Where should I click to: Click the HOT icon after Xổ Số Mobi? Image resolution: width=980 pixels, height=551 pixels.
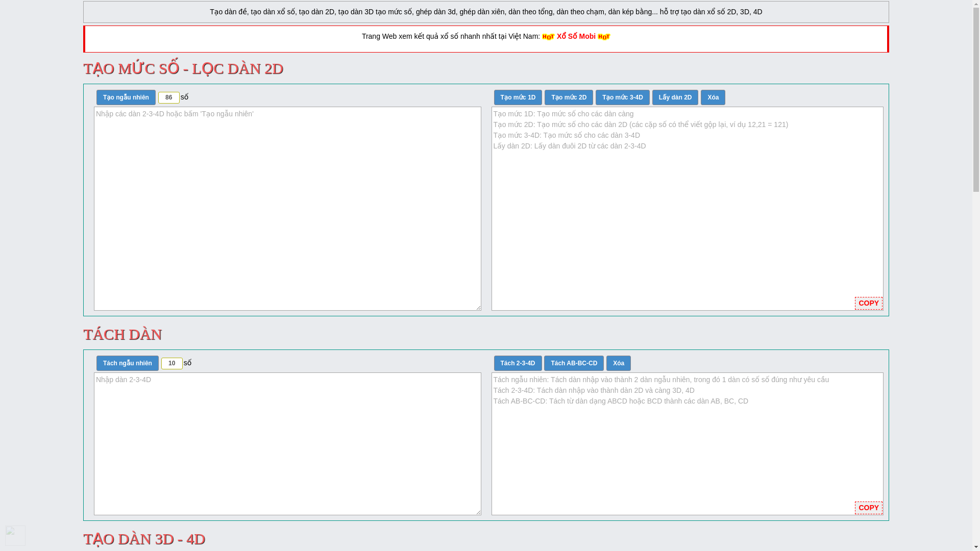point(604,37)
